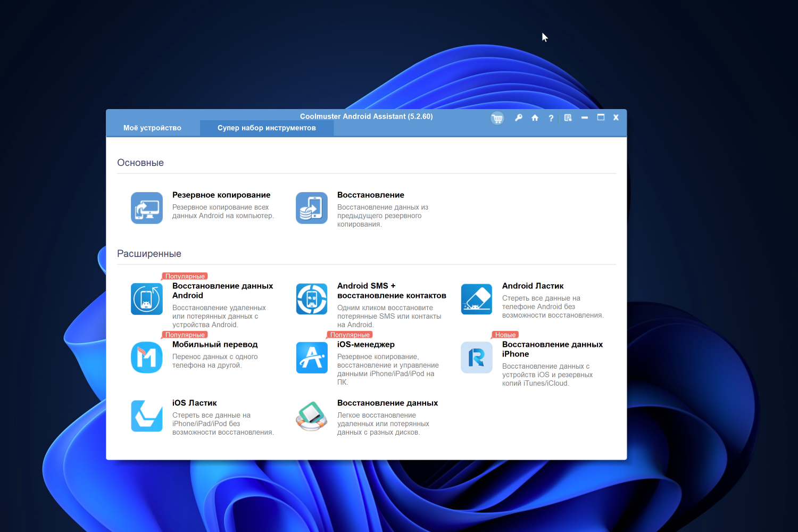Click the Восстановление restore icon in Основные
The height and width of the screenshot is (532, 798).
[312, 208]
